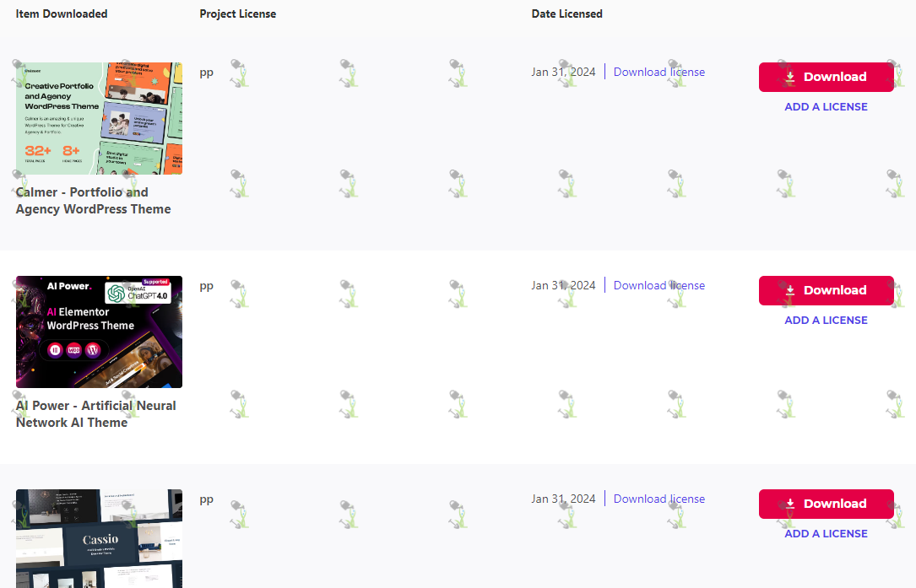916x588 pixels.
Task: Click the Date Licensed column header
Action: tap(566, 14)
